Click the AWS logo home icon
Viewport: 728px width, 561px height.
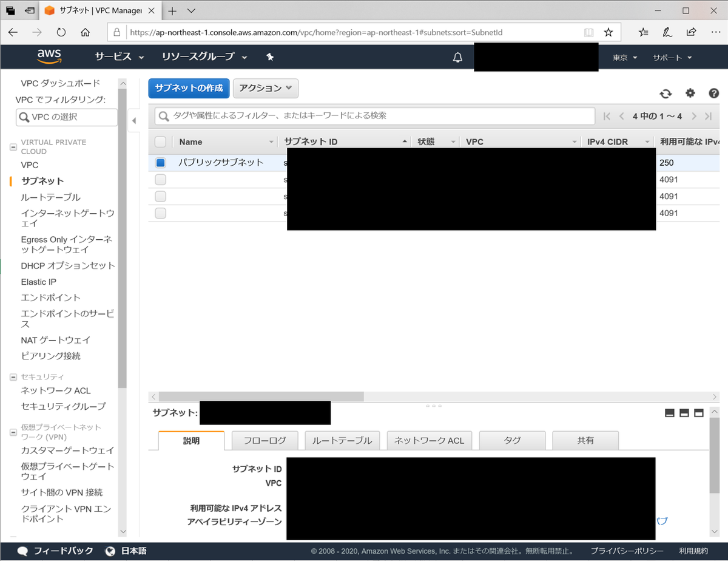pos(49,56)
